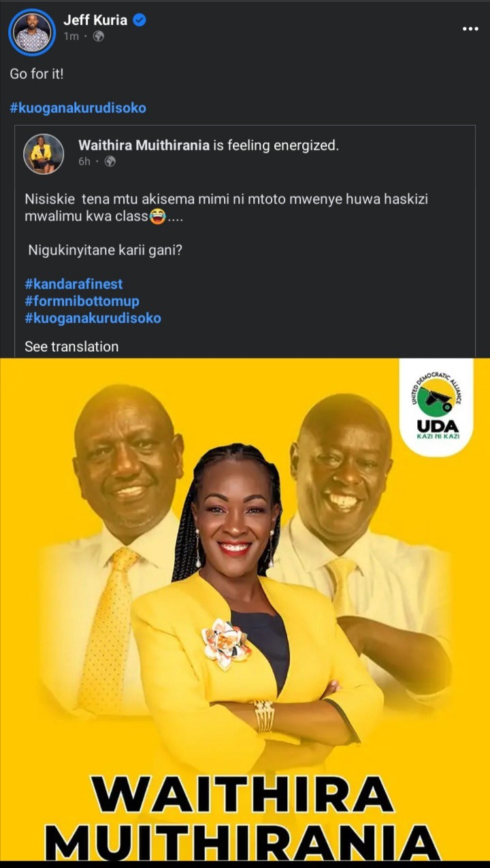490x868 pixels.
Task: Tap See translation
Action: tap(71, 346)
